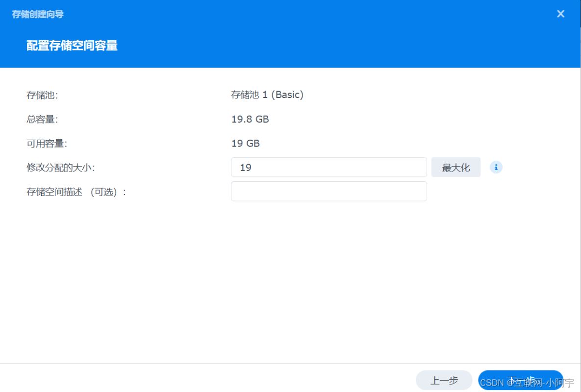Click the 存储池 1 (Basic) value
Image resolution: width=581 pixels, height=392 pixels.
pos(267,95)
